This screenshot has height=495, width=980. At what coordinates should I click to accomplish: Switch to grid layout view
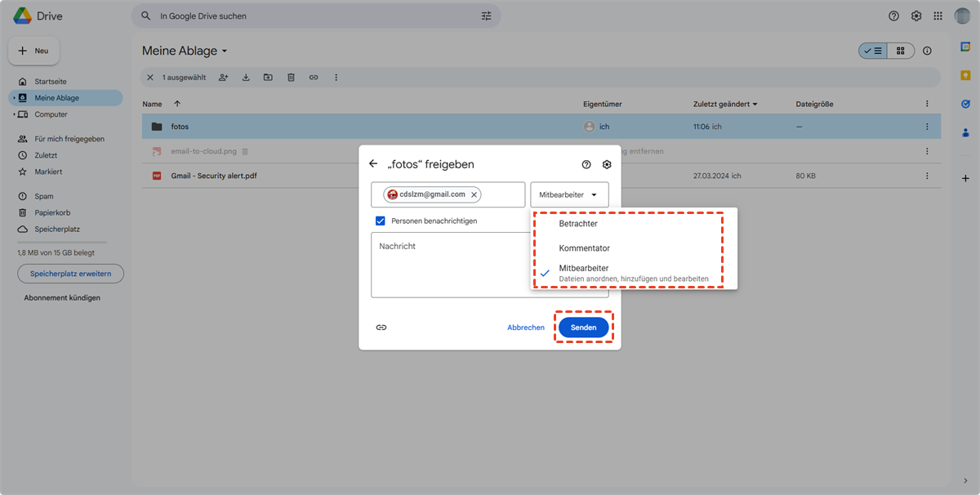pyautogui.click(x=901, y=51)
